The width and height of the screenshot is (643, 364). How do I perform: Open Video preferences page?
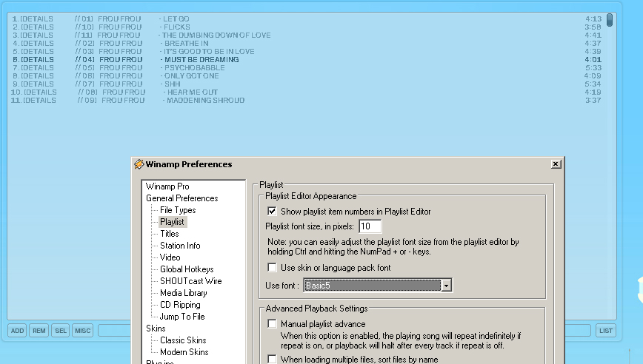pos(170,257)
